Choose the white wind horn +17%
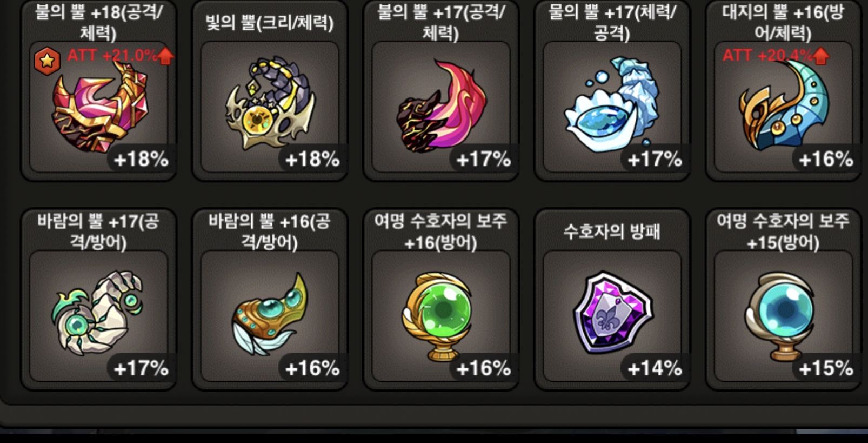This screenshot has width=868, height=443. (x=99, y=316)
